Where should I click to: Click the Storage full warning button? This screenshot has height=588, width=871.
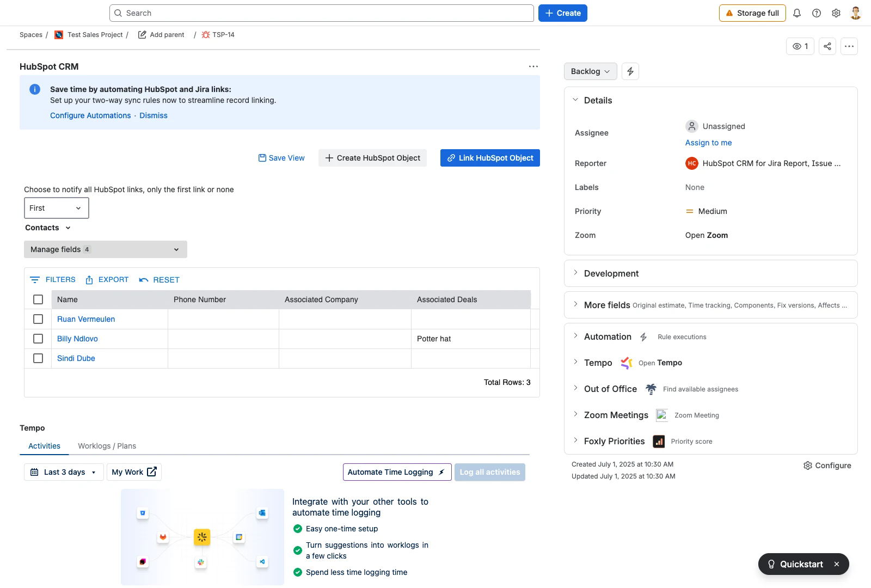point(752,13)
